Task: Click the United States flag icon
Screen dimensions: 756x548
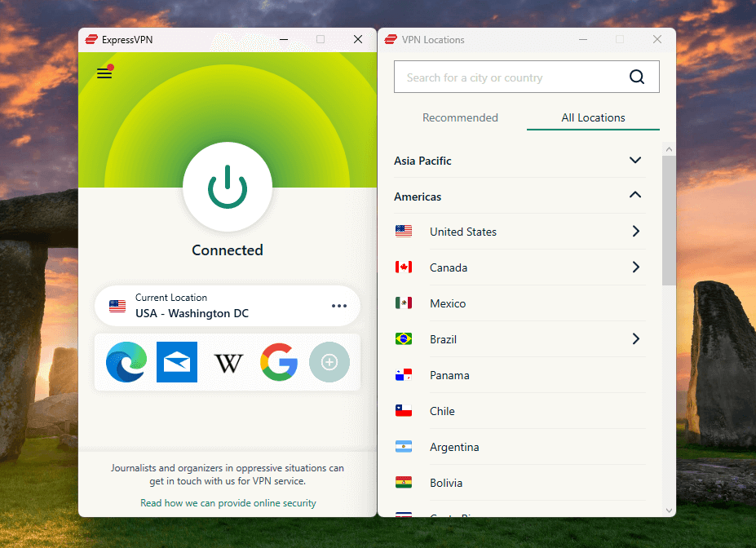Action: 404,232
